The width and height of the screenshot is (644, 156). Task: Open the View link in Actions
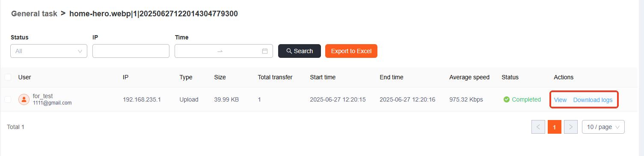(560, 100)
